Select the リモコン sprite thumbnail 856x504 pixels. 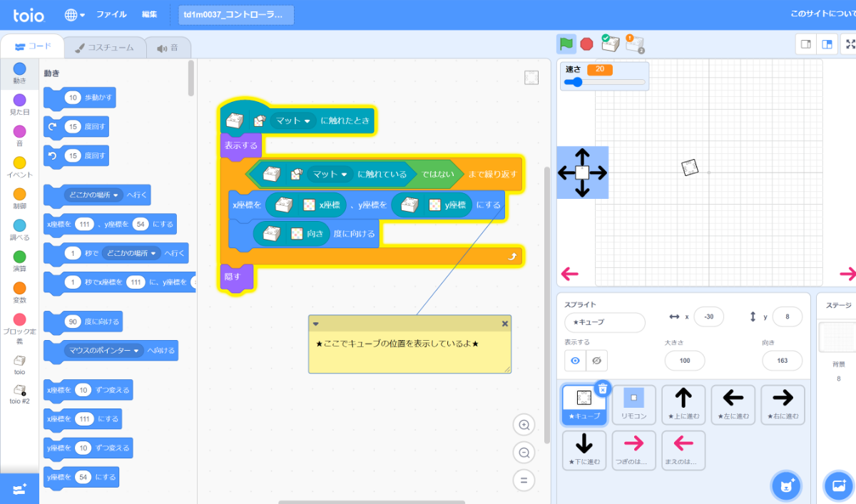coord(633,404)
